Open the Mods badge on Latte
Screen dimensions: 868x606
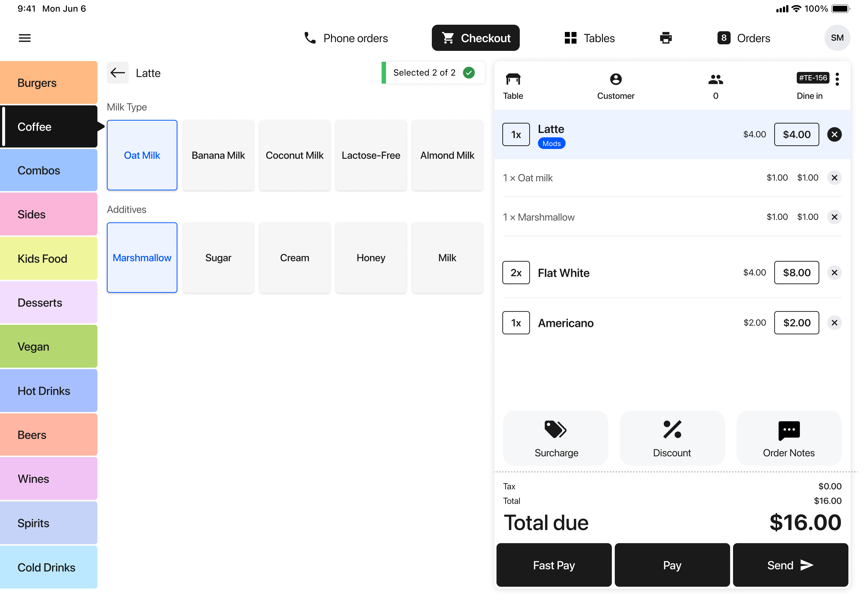551,144
